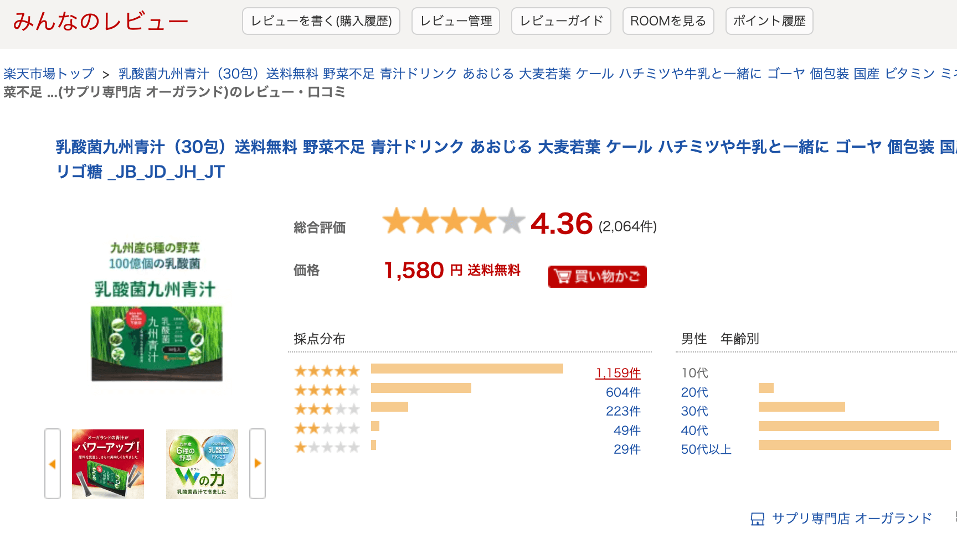Click the right arrow on image carousel
Viewport: 957px width, 560px height.
pos(258,464)
